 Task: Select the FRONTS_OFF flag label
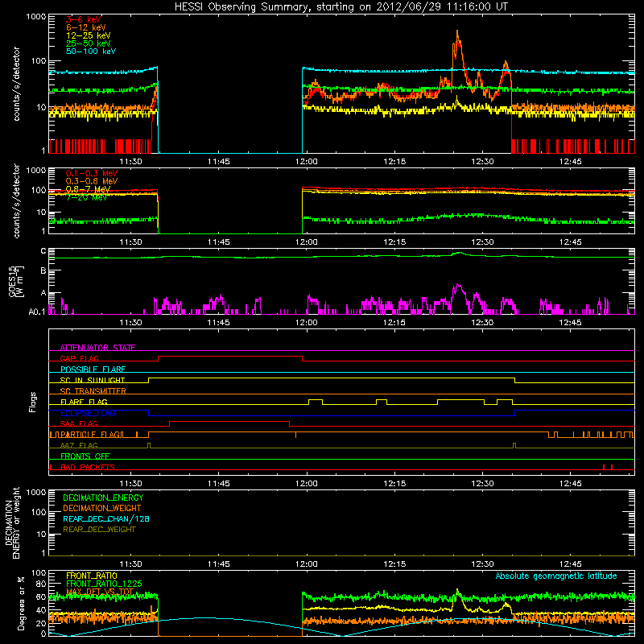point(85,456)
